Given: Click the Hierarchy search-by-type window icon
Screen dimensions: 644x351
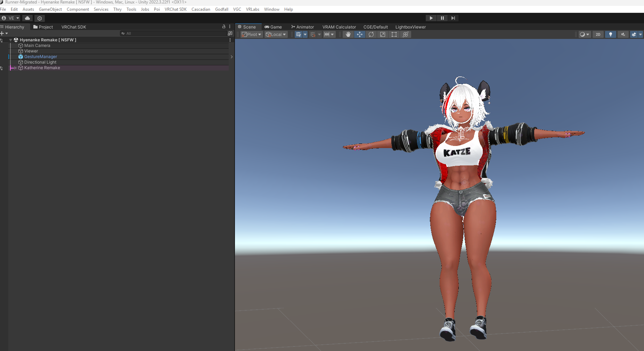Looking at the screenshot, I should (x=230, y=33).
